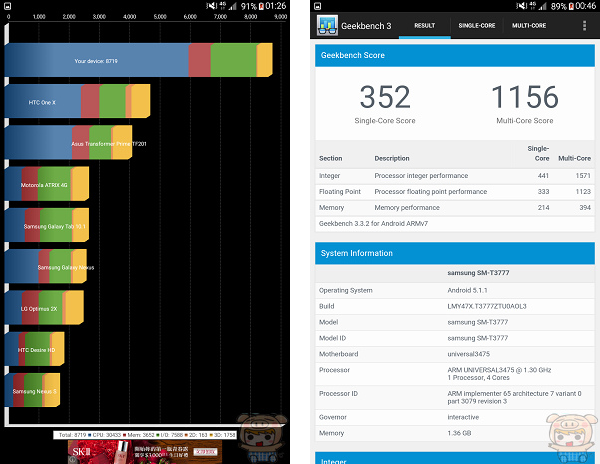The height and width of the screenshot is (464, 600).
Task: Select the HTC One X bar
Action: [77, 101]
